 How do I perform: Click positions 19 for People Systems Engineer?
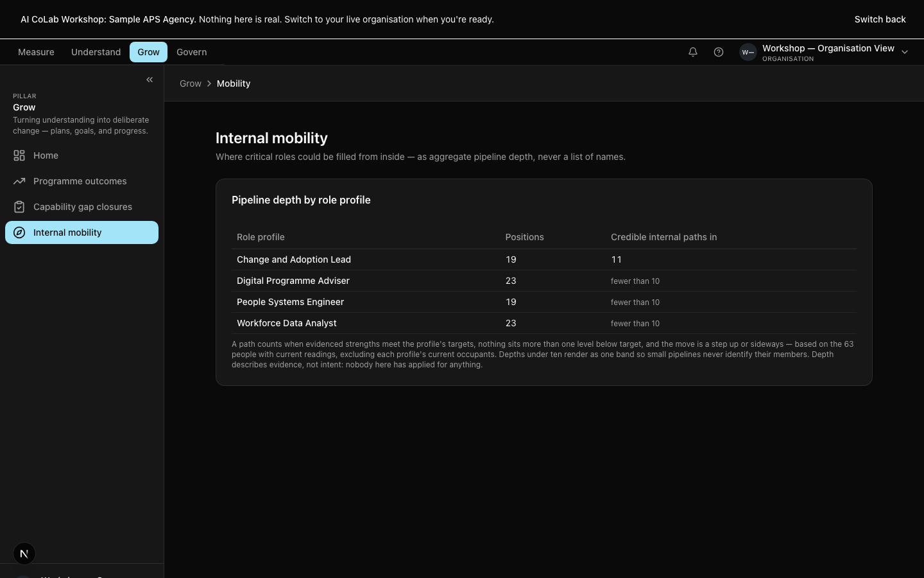[x=511, y=302]
